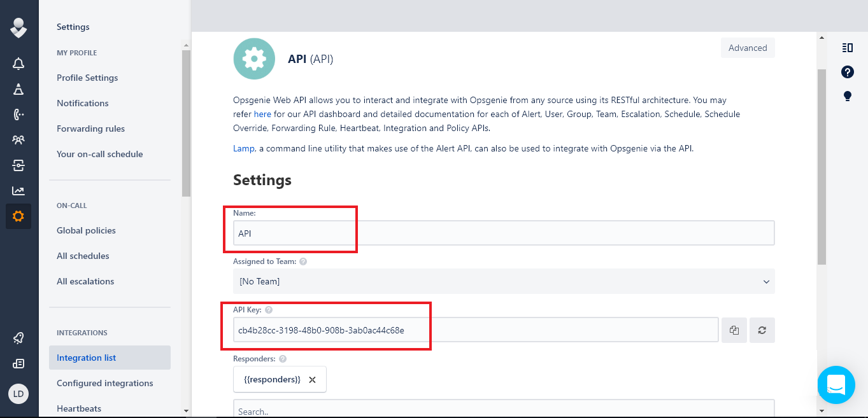The height and width of the screenshot is (418, 868).
Task: Copy the API key to clipboard
Action: [734, 330]
